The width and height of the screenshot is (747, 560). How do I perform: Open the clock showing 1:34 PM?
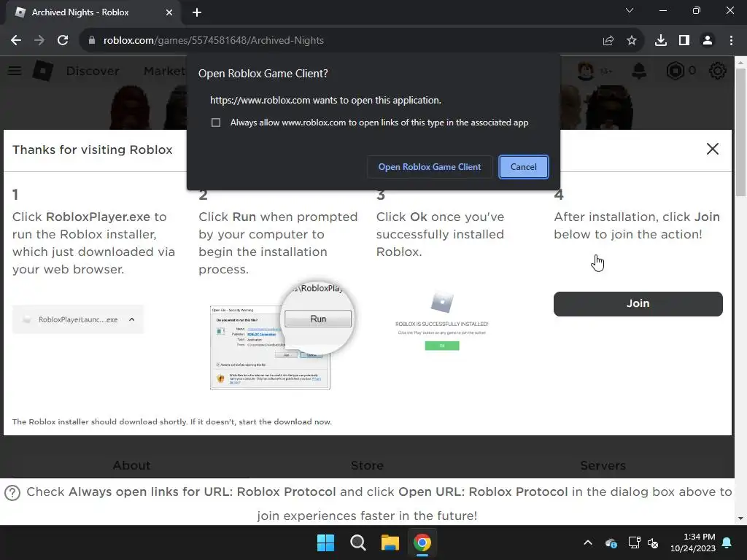pyautogui.click(x=693, y=542)
